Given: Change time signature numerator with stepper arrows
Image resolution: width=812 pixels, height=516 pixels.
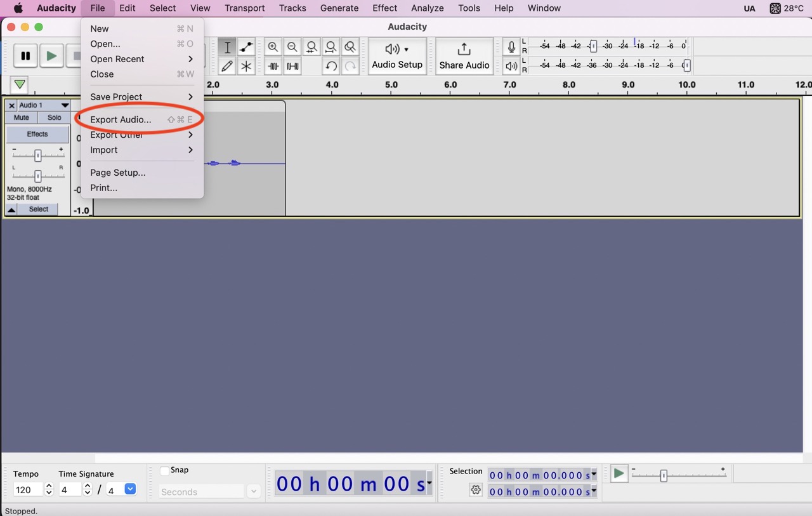Looking at the screenshot, I should tap(88, 490).
